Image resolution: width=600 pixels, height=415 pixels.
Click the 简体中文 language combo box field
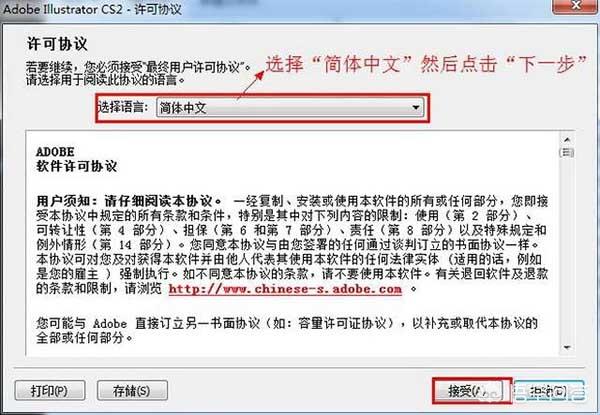pos(290,108)
